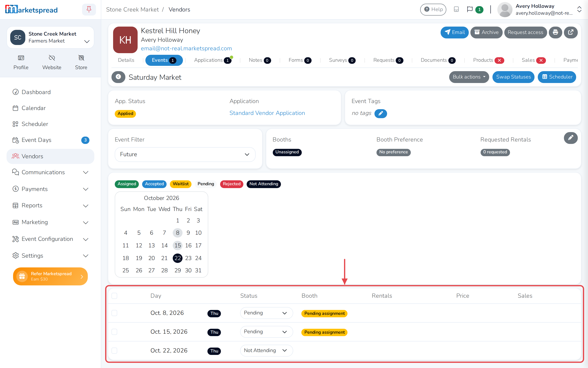This screenshot has width=588, height=368.
Task: Open the Website link icon
Action: (x=52, y=63)
